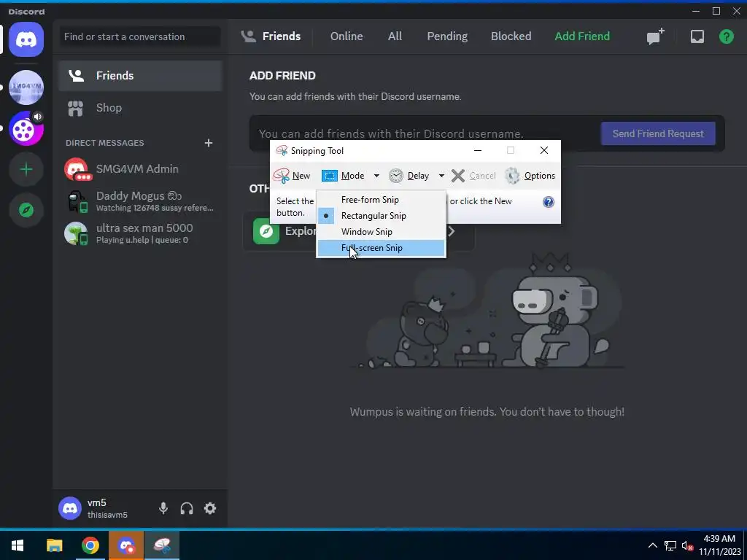Expand the Mode dropdown arrow
This screenshot has width=747, height=560.
click(376, 176)
